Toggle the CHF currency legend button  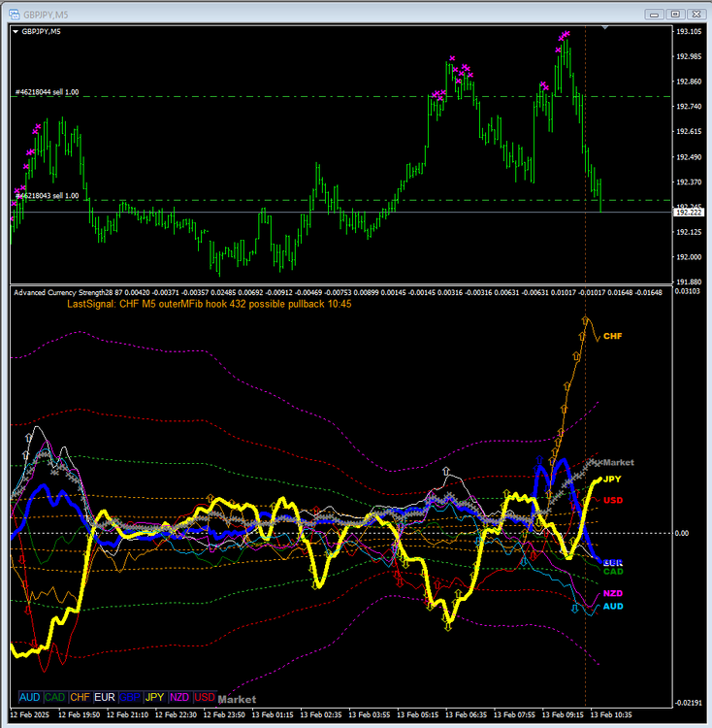tap(80, 697)
